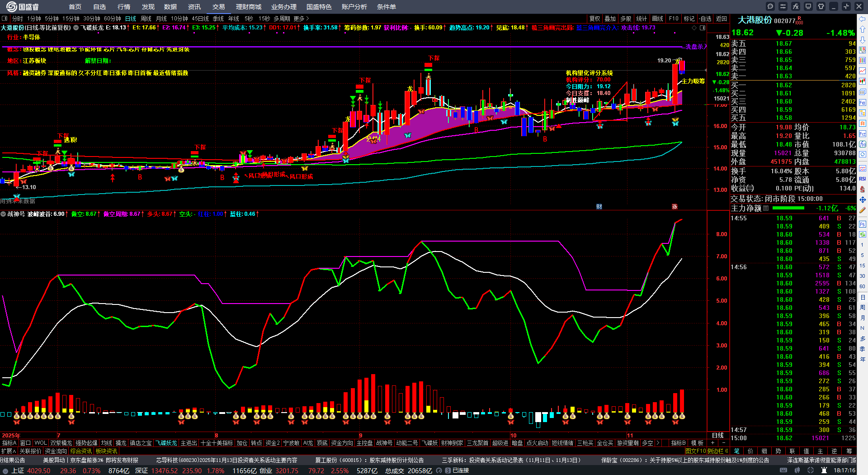Click the blue up arrow in right sidebar
The height and width of the screenshot is (475, 868).
(863, 29)
